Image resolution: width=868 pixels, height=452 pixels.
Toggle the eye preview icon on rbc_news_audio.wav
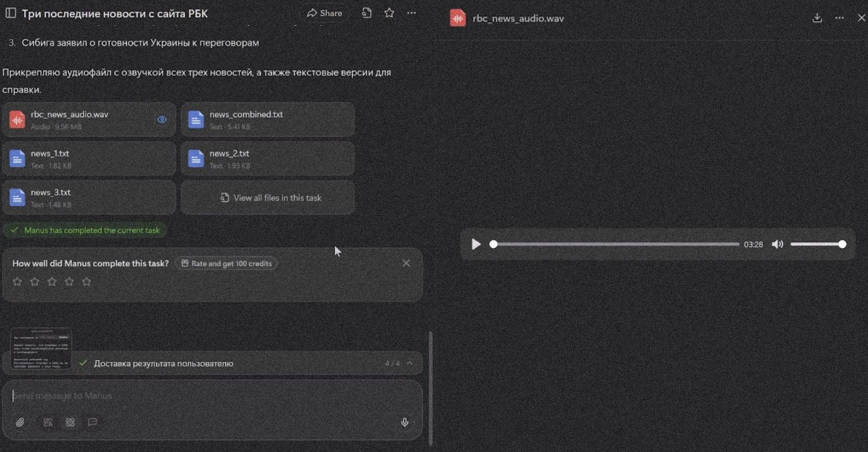pos(162,120)
